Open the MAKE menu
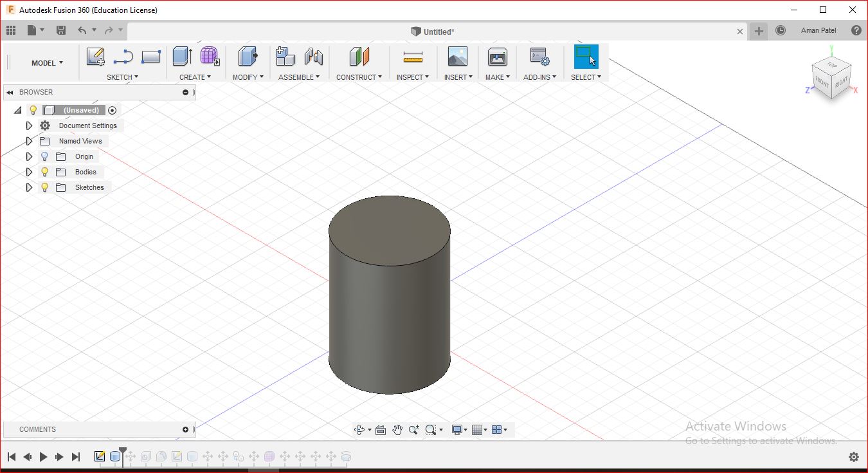Screen dimensions: 868x473 (x=498, y=77)
